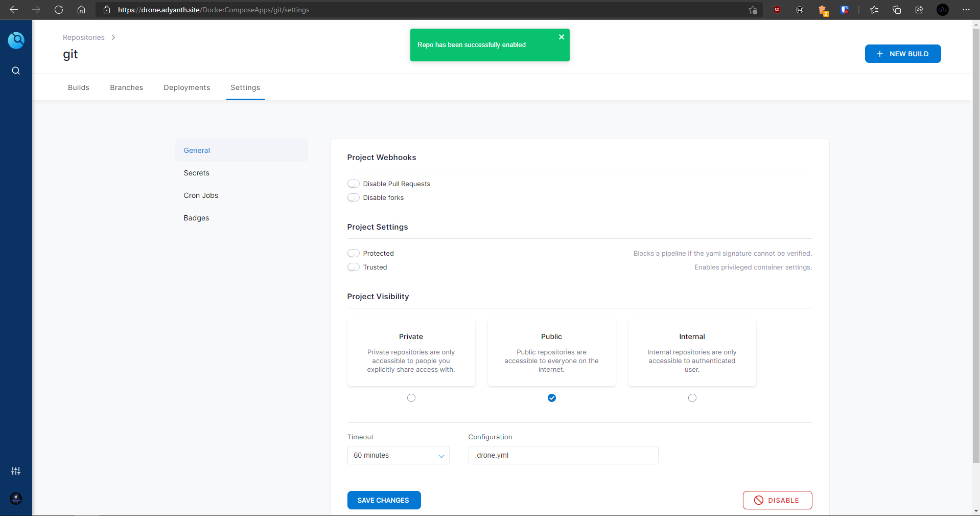Select Private visibility radio button

pyautogui.click(x=411, y=398)
